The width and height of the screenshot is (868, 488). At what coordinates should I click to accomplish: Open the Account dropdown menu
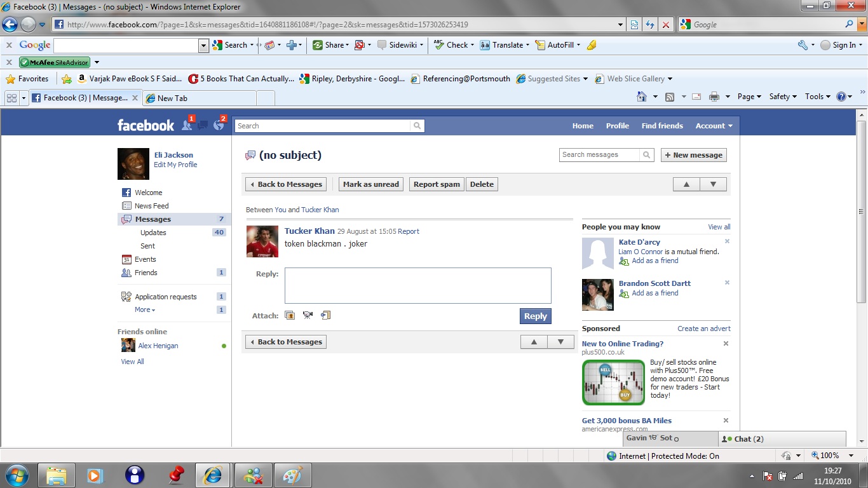714,126
